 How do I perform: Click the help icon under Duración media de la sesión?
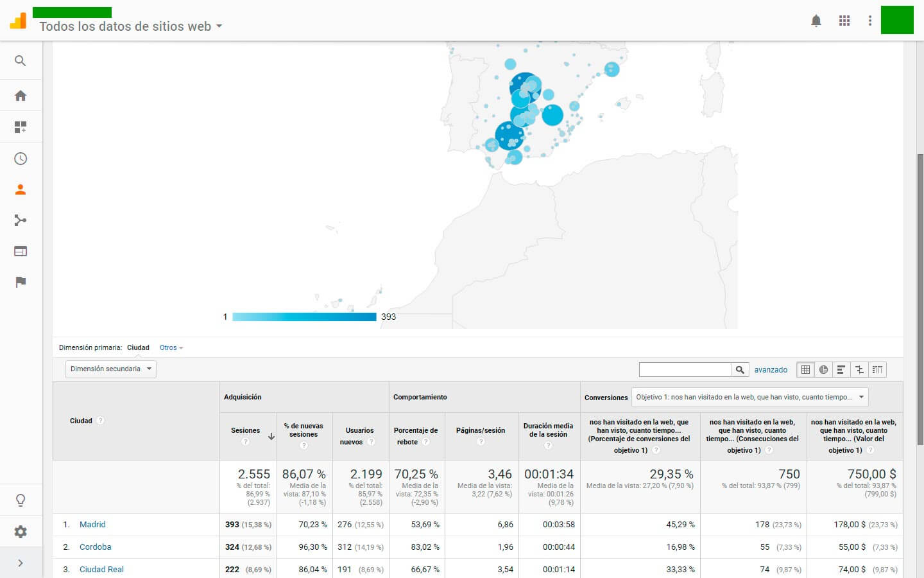pos(548,445)
